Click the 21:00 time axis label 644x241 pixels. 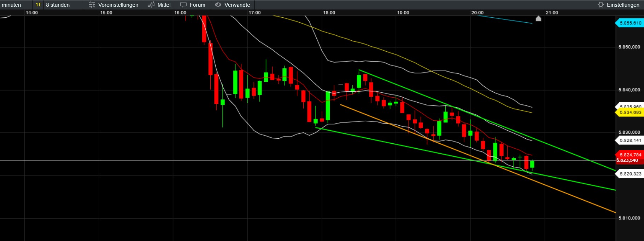pos(552,12)
